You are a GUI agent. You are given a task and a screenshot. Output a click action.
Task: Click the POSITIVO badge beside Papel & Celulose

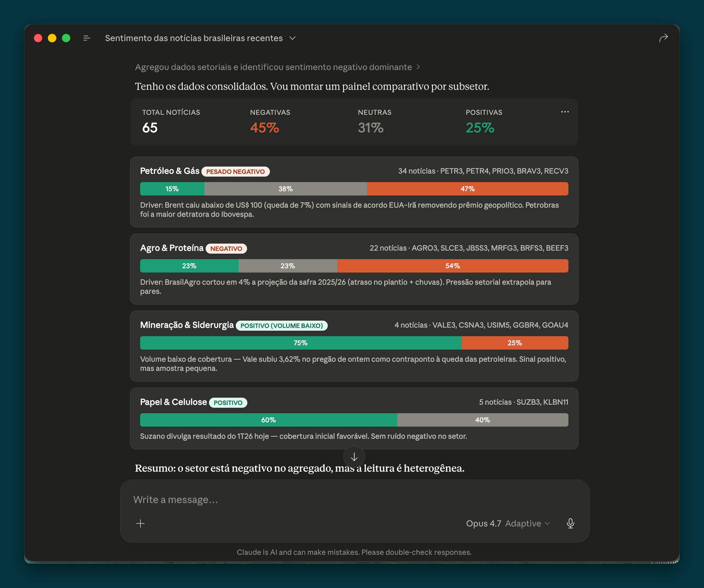pyautogui.click(x=228, y=403)
